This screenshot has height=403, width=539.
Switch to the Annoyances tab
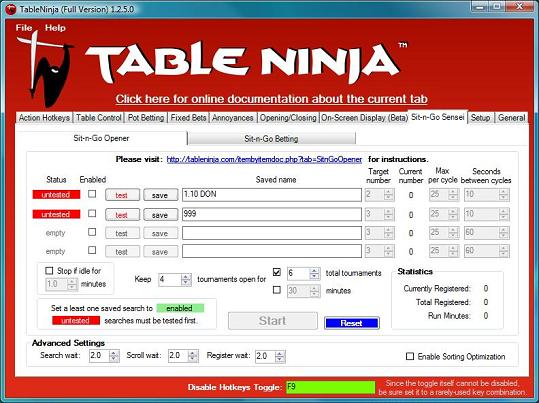pyautogui.click(x=232, y=118)
